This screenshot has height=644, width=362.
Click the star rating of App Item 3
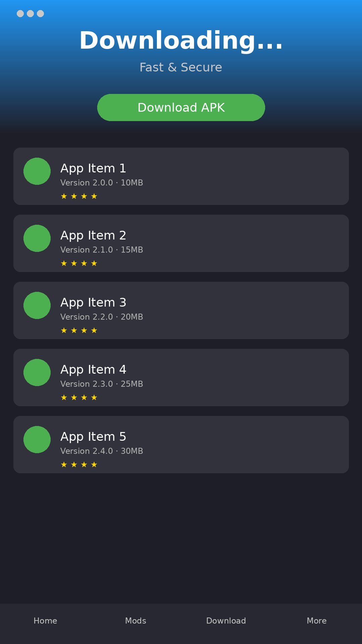point(79,330)
